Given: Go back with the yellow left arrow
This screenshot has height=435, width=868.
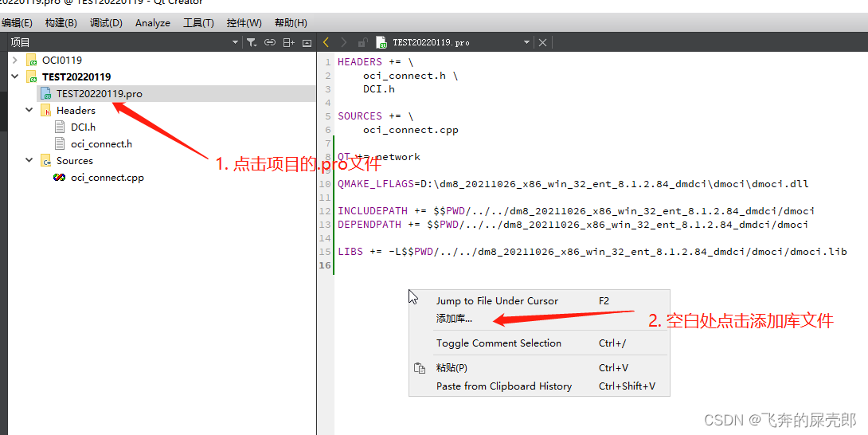Looking at the screenshot, I should pos(326,42).
